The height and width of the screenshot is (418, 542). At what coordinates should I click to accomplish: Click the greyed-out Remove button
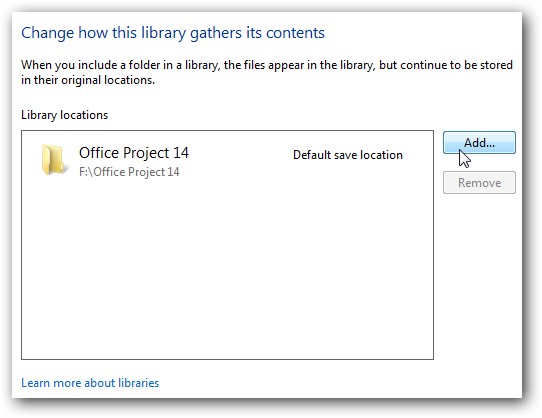[479, 183]
